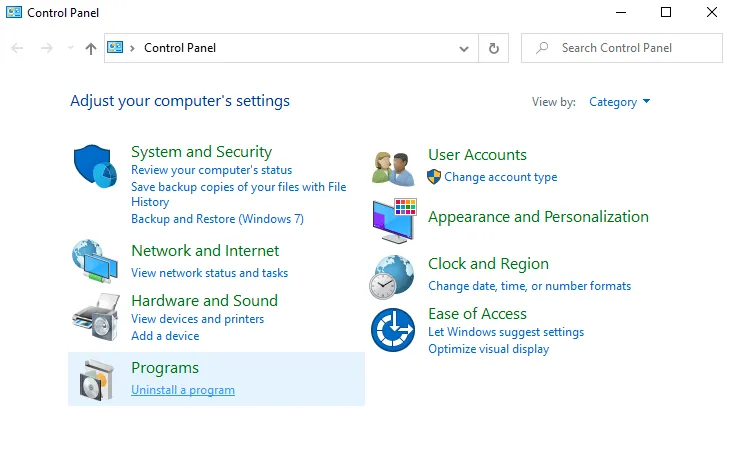Viewport: 732px width, 464px height.
Task: Open the User Accounts heading
Action: click(x=477, y=155)
